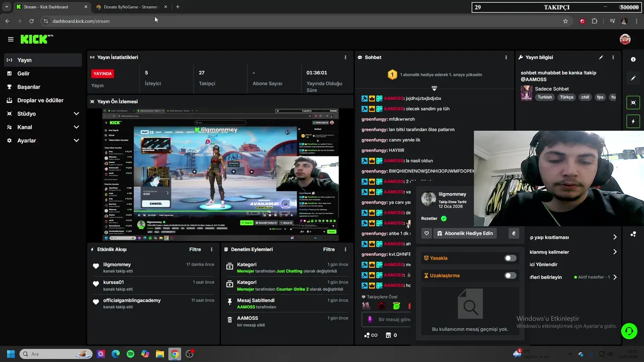Viewport: 644px width, 362px height.
Task: Open File Explorer from the taskbar
Action: tap(159, 354)
